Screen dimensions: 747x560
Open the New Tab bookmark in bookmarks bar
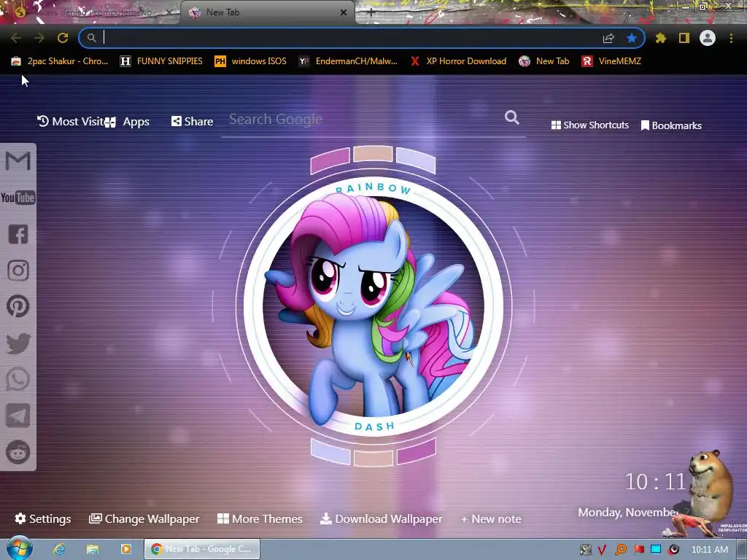544,61
